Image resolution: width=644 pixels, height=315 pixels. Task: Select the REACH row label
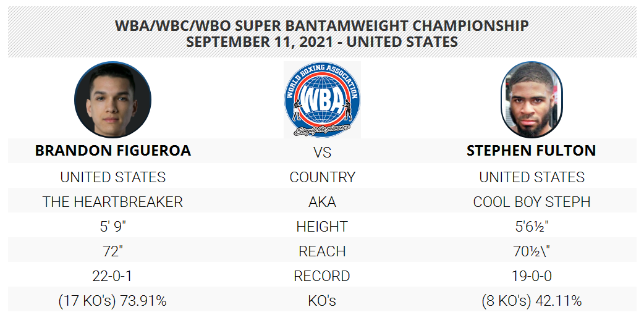(322, 251)
